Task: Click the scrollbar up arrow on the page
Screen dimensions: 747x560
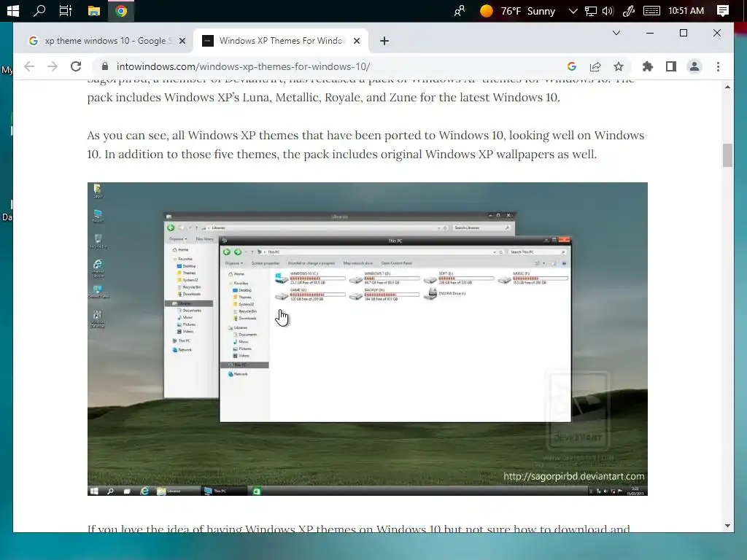Action: click(727, 87)
